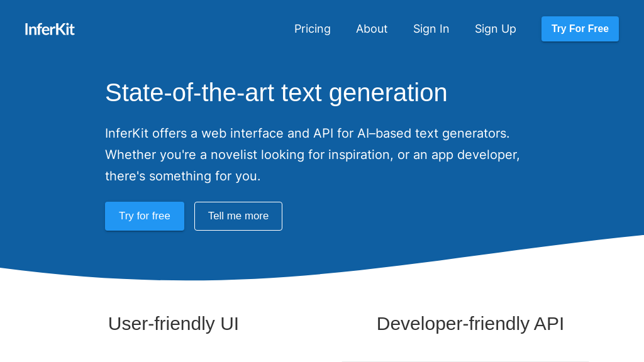This screenshot has height=362, width=644.
Task: Open the Pricing page from the navigation
Action: 312,29
